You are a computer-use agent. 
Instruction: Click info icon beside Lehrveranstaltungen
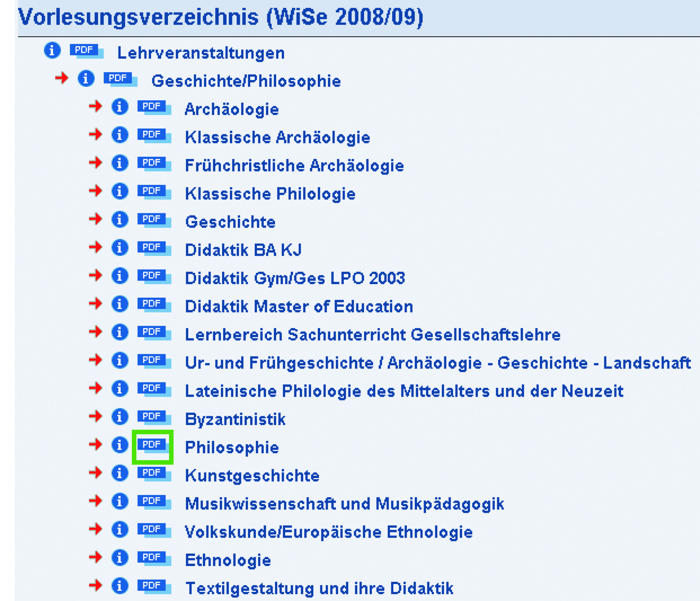(52, 51)
